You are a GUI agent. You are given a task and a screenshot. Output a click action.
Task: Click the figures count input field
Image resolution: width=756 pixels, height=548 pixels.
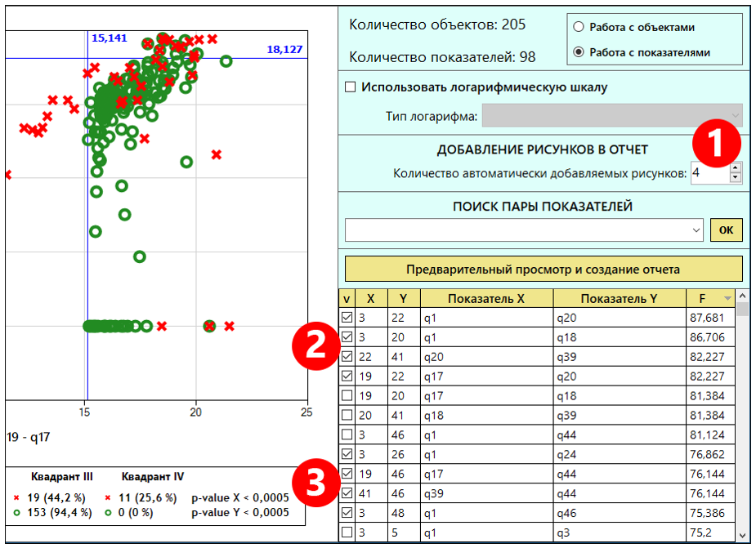pyautogui.click(x=708, y=173)
